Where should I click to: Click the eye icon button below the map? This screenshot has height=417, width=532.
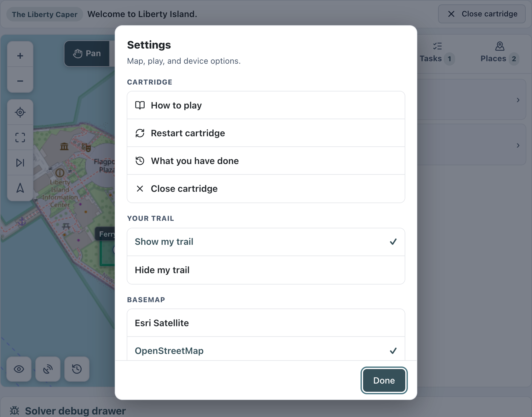click(x=19, y=369)
